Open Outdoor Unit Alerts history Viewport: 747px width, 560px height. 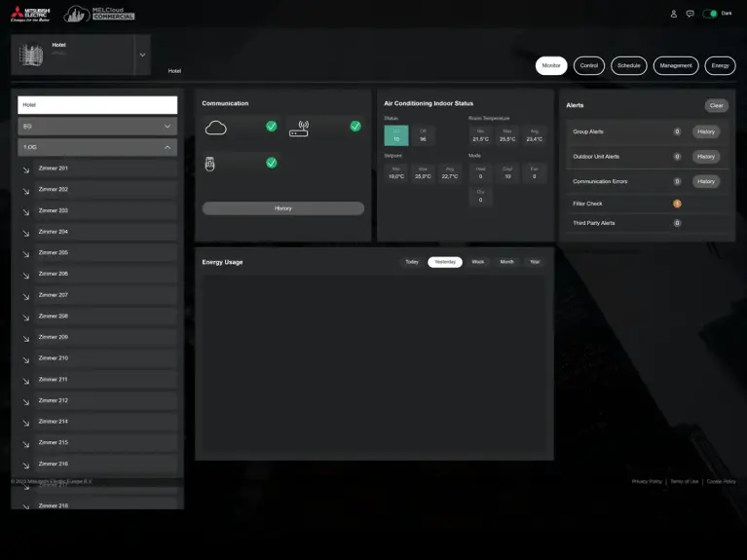tap(706, 157)
